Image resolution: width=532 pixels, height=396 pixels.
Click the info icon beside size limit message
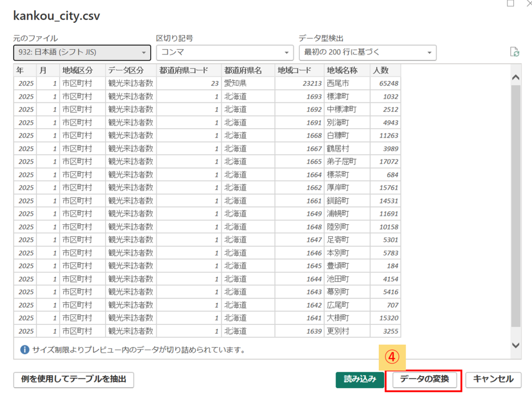click(x=25, y=350)
